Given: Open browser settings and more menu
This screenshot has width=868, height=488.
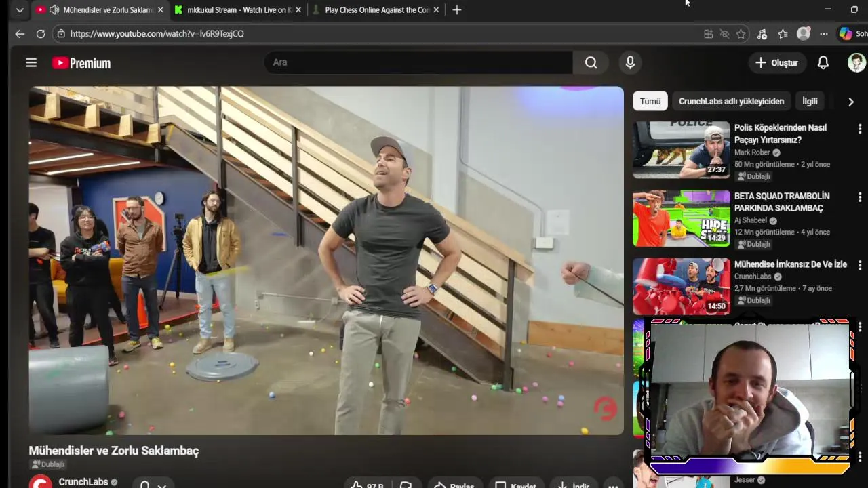Looking at the screenshot, I should point(823,34).
